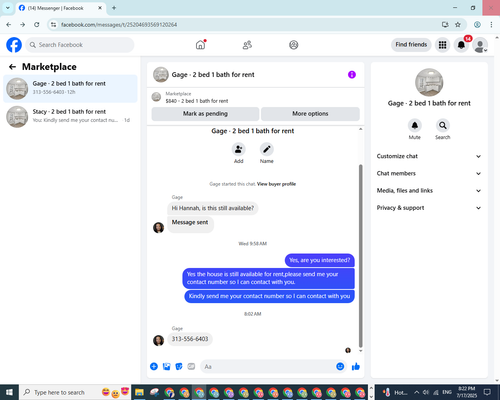Navigate back in browser
This screenshot has height=400, width=500.
[x=9, y=25]
